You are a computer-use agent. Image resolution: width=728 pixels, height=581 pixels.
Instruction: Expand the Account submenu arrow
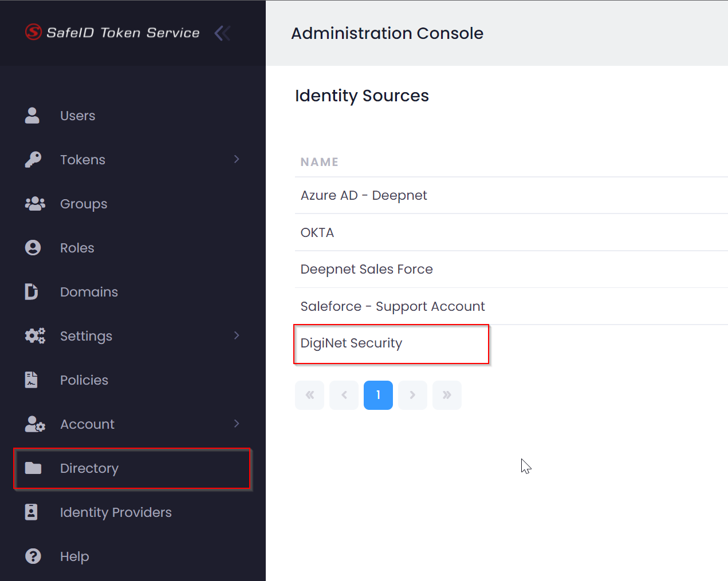[x=237, y=424]
